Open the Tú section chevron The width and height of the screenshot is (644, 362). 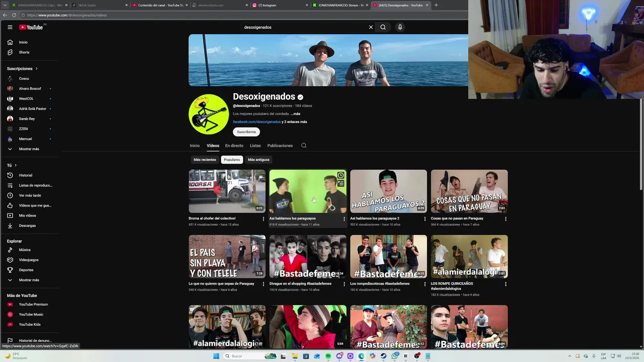[16, 165]
